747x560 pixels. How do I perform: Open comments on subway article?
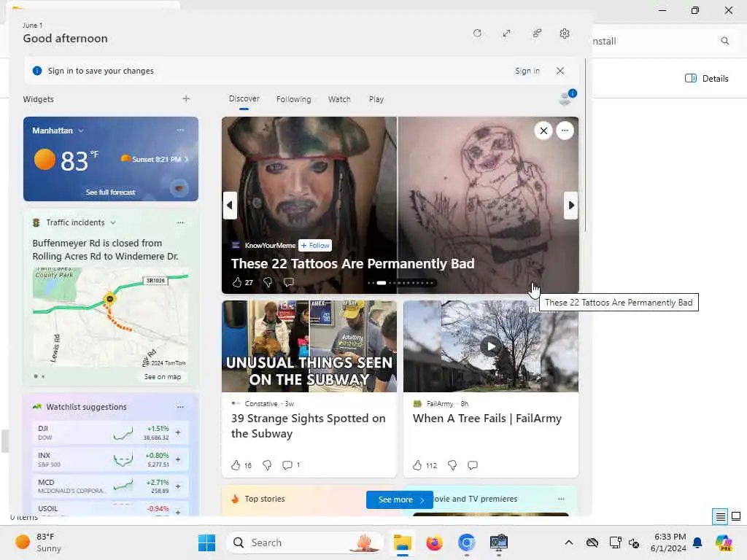(x=287, y=465)
